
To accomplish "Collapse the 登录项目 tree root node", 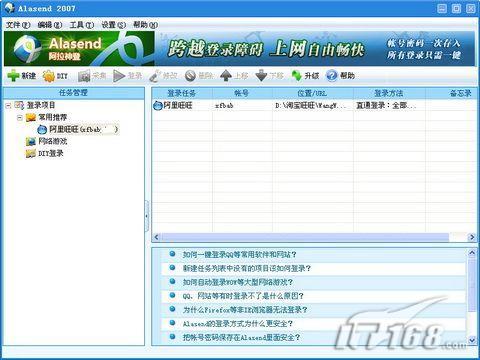I will point(8,106).
